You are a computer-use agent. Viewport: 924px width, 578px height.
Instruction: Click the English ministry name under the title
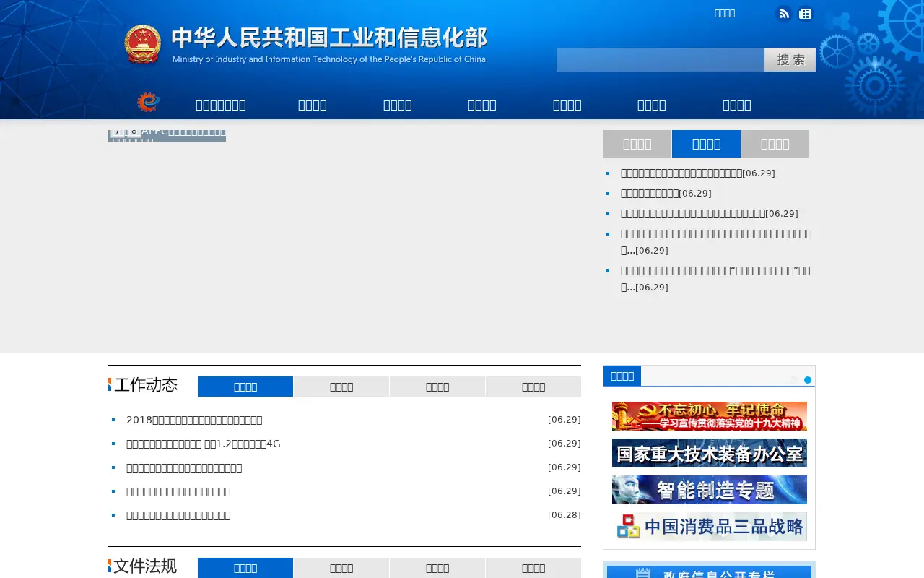tap(329, 59)
